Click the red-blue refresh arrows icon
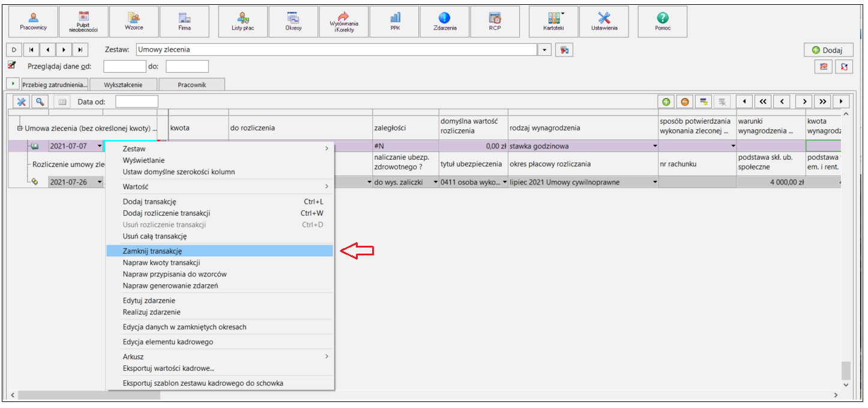 [845, 67]
